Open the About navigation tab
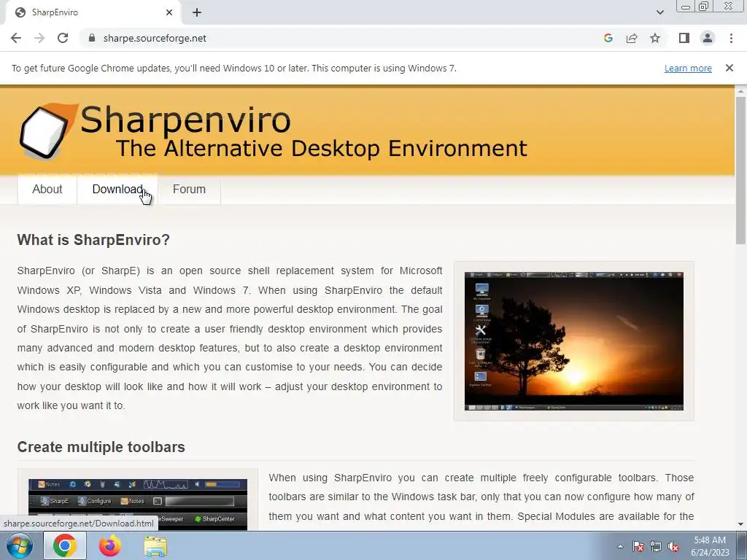 point(47,189)
